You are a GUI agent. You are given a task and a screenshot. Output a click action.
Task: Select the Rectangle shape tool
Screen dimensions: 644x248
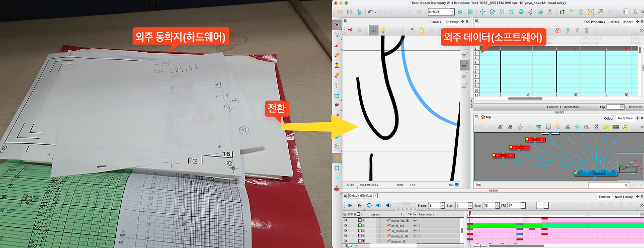point(337,96)
